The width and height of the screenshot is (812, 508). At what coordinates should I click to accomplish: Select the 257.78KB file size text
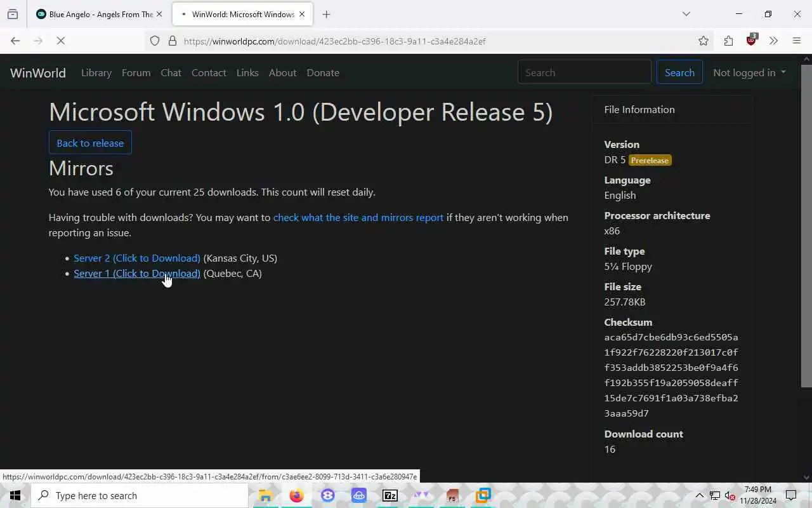coord(625,302)
